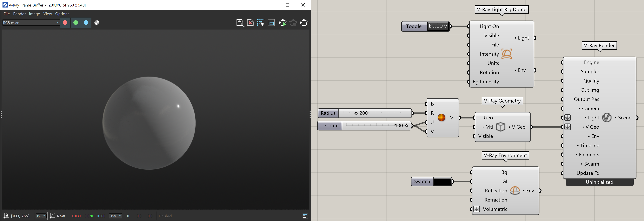The image size is (644, 221).
Task: Click the Rotation input on Dome
Action: [x=489, y=73]
